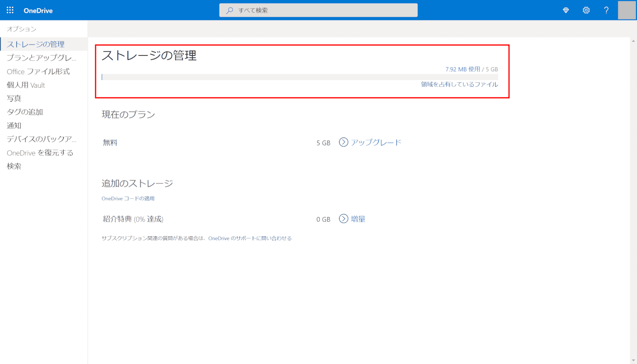Click the magnifier icon in search box
Viewport: 637px width, 364px height.
click(230, 10)
